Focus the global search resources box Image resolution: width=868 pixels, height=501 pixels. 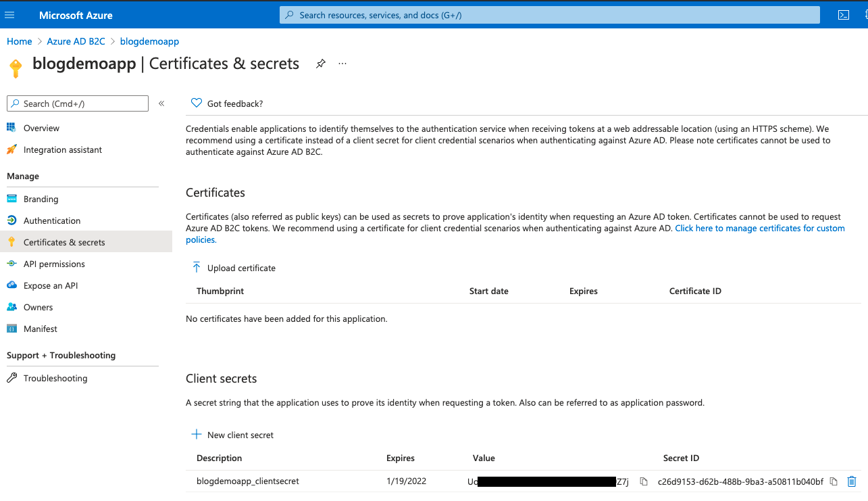550,15
